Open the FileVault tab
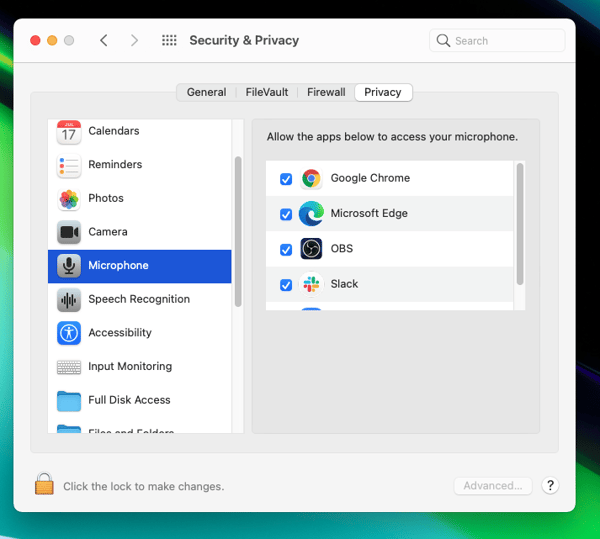Viewport: 600px width, 539px height. pos(267,92)
